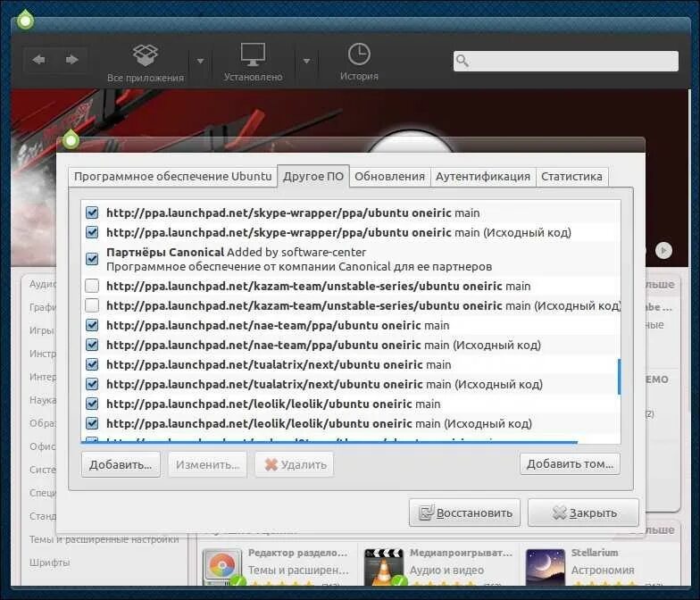
Task: Click the Закрыть button
Action: click(584, 512)
